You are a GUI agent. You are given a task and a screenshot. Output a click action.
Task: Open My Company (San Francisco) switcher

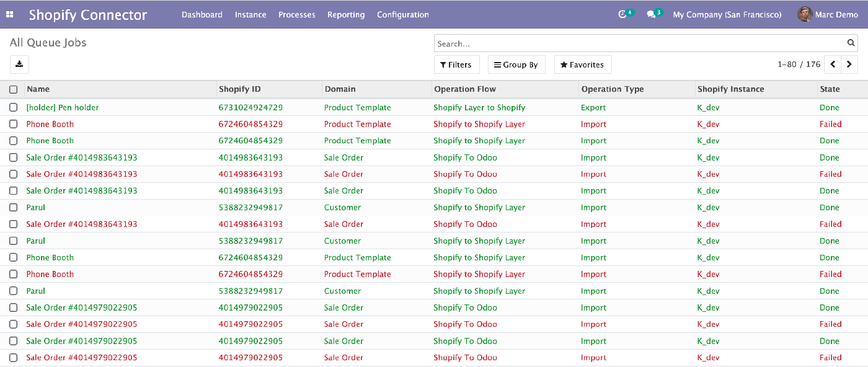727,14
